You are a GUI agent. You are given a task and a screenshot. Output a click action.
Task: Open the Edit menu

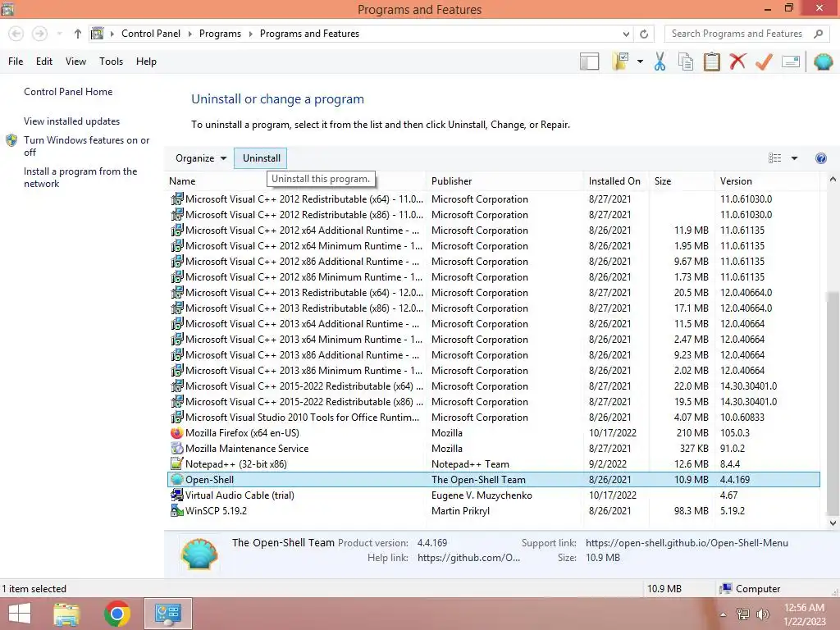coord(44,62)
